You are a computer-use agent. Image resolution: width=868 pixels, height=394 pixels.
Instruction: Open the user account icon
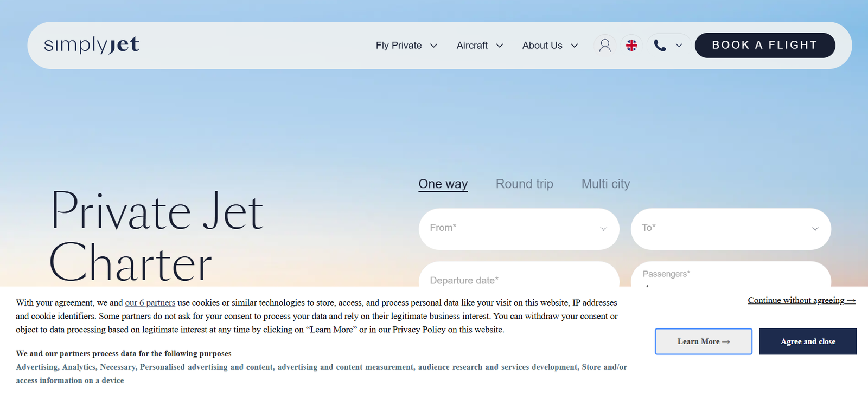click(x=604, y=46)
